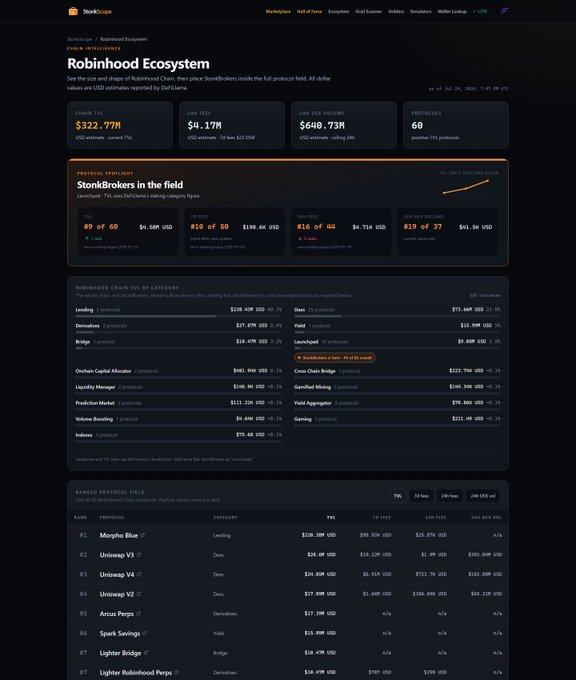Open the Uniswap V3 protocol name

point(117,555)
